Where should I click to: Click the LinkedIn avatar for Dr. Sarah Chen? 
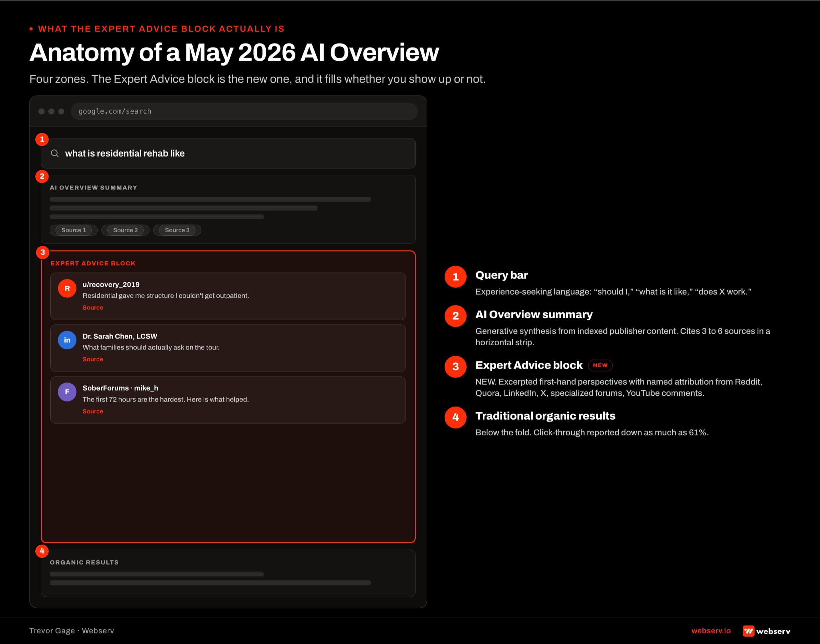click(x=67, y=340)
